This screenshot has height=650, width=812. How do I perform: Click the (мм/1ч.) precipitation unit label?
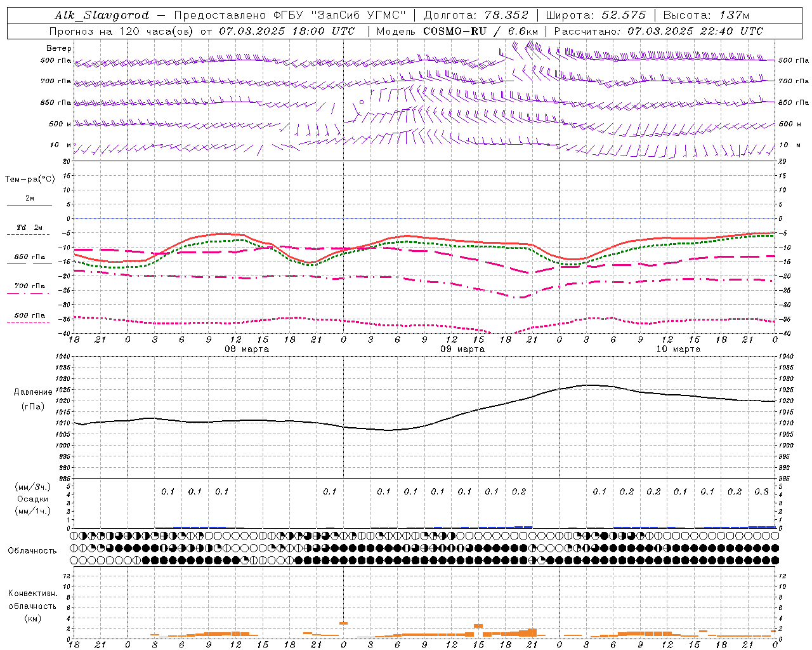[x=33, y=511]
